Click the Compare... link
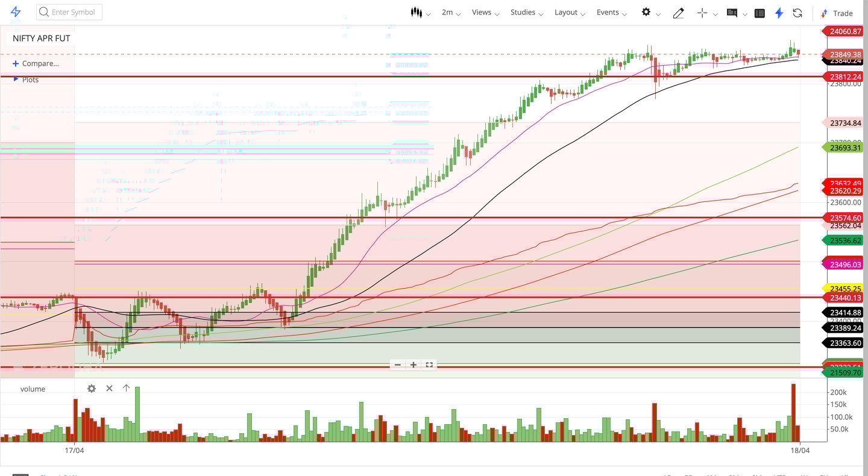This screenshot has height=476, width=868. 36,63
